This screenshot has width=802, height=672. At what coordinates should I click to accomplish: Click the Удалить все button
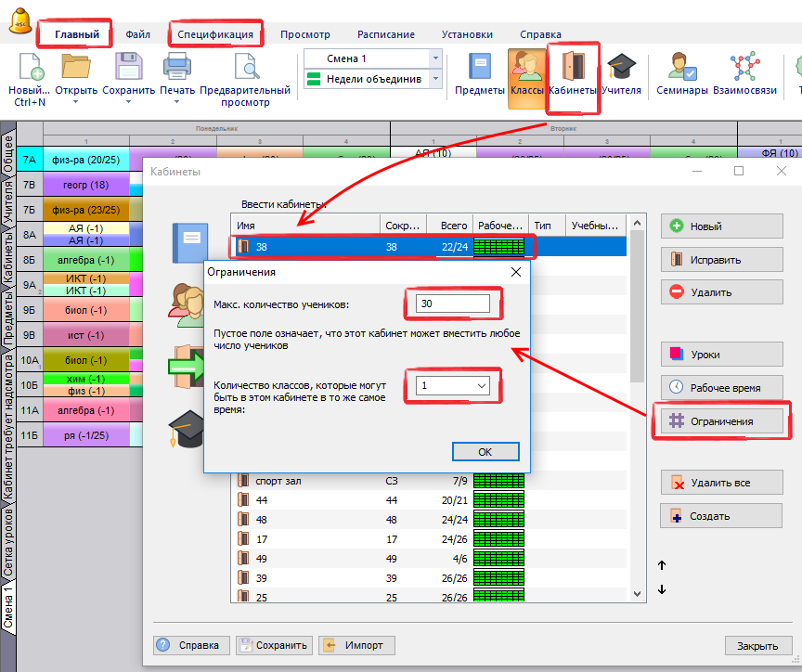click(715, 484)
